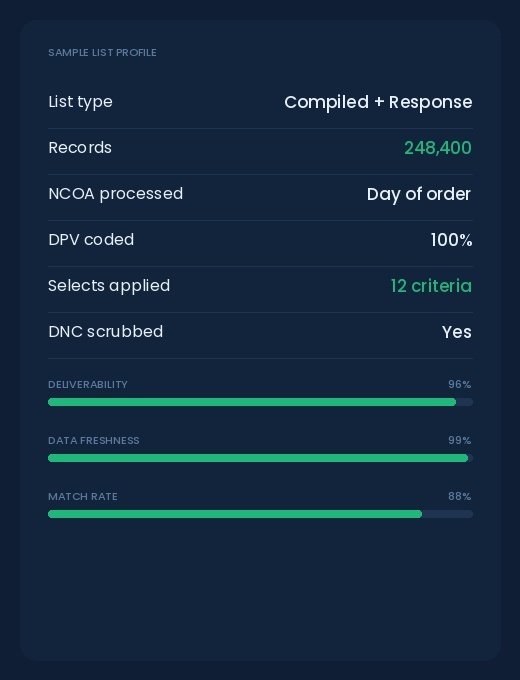This screenshot has height=680, width=520.
Task: Select the NCOA processed label
Action: (115, 194)
